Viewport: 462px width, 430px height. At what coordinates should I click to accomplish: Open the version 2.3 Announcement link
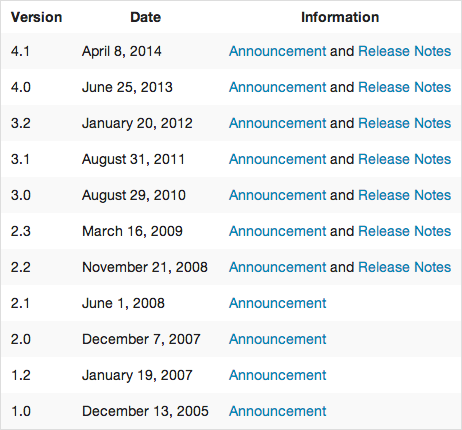(x=277, y=231)
